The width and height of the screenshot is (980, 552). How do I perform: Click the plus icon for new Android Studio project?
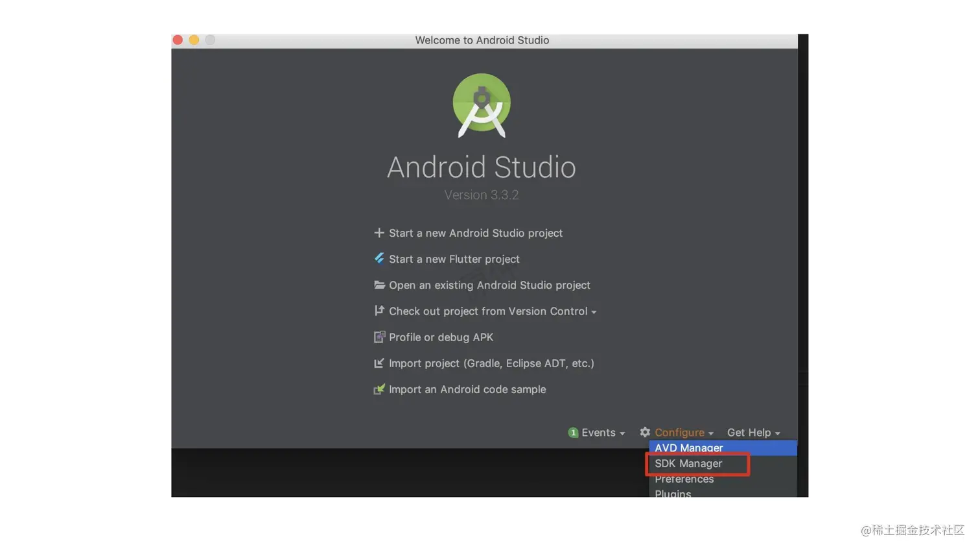[379, 233]
